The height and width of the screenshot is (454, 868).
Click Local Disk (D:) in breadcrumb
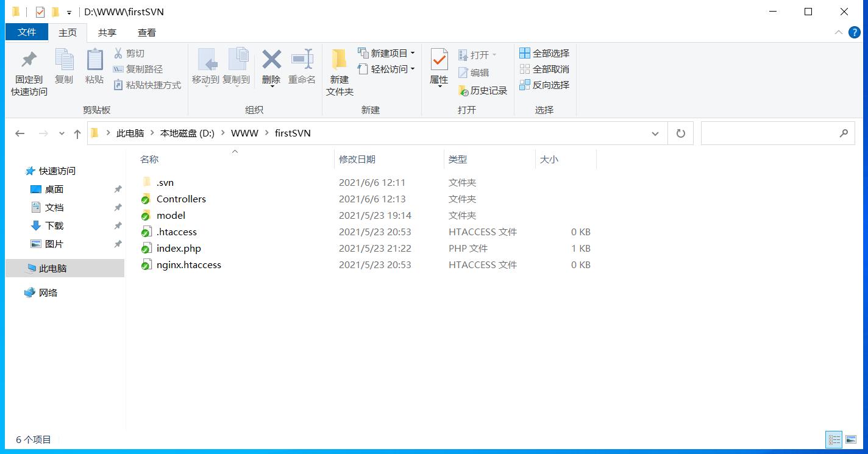tap(187, 133)
